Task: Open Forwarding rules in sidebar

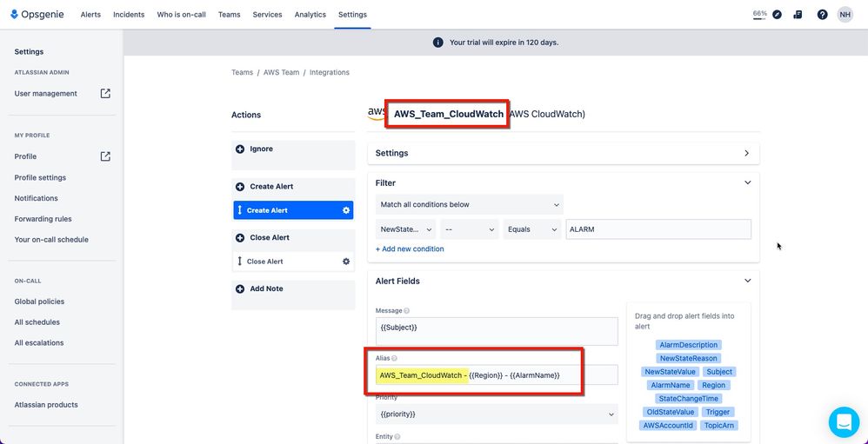Action: point(43,219)
